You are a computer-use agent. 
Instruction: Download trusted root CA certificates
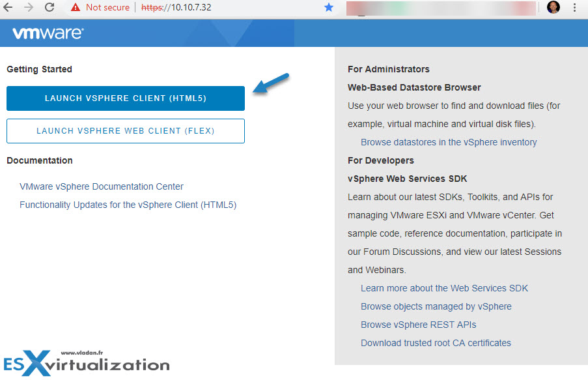click(x=436, y=343)
